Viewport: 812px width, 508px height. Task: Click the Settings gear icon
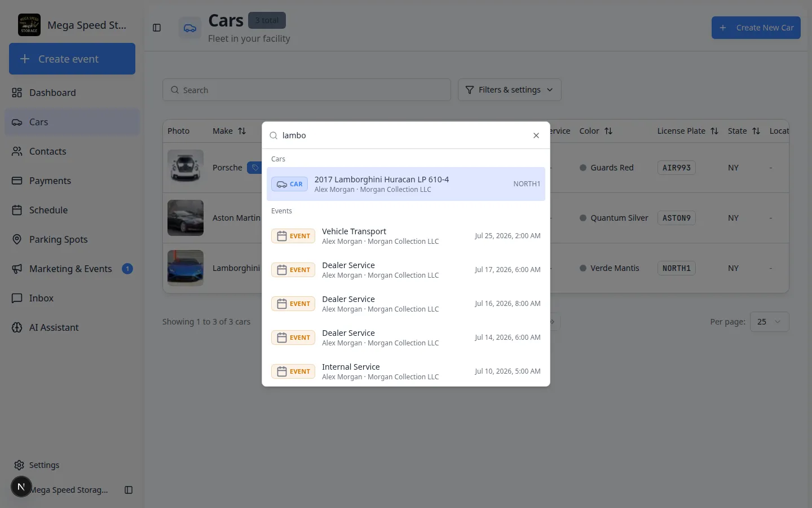click(19, 465)
